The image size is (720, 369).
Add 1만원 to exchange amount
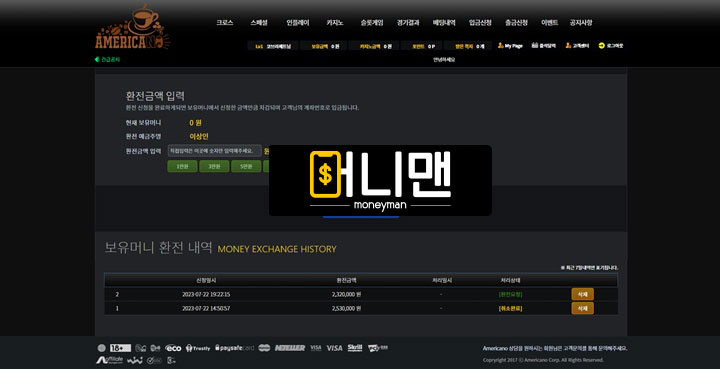(182, 166)
